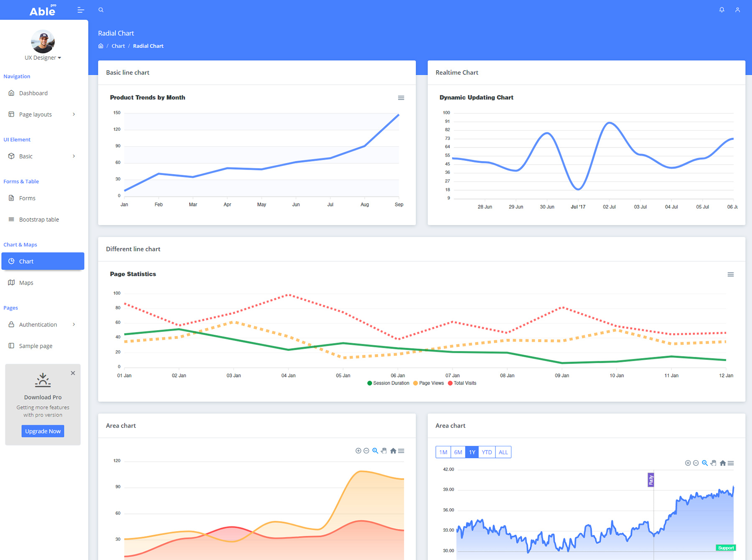Reset zoom with home icon on left area chart
Viewport: 752px width, 560px height.
[393, 451]
